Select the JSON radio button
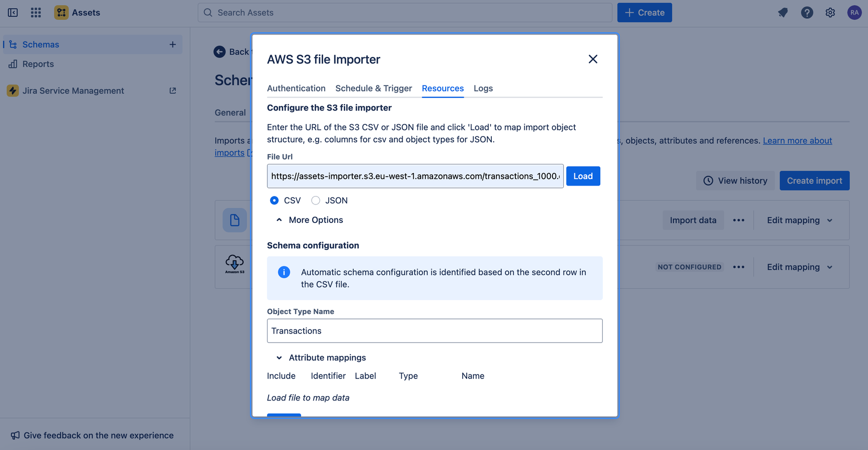868x450 pixels. click(316, 200)
